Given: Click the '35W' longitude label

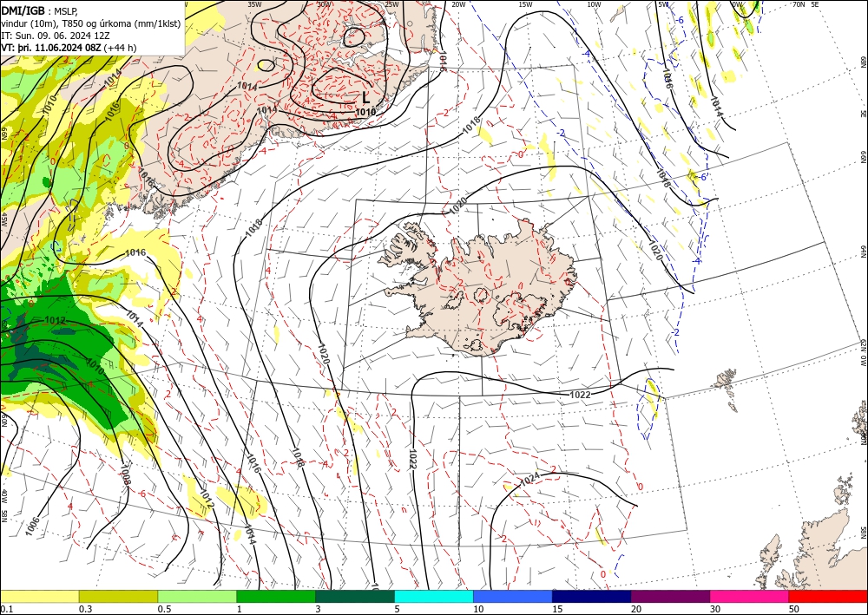Looking at the screenshot, I should [x=254, y=4].
